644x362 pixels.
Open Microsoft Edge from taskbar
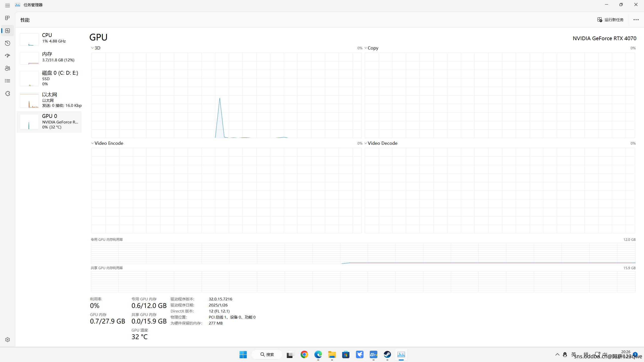(x=318, y=354)
